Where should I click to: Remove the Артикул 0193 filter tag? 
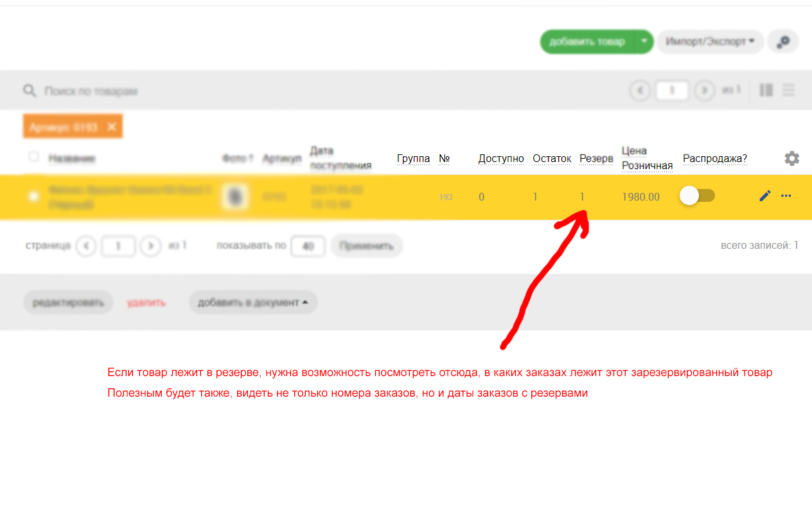112,127
